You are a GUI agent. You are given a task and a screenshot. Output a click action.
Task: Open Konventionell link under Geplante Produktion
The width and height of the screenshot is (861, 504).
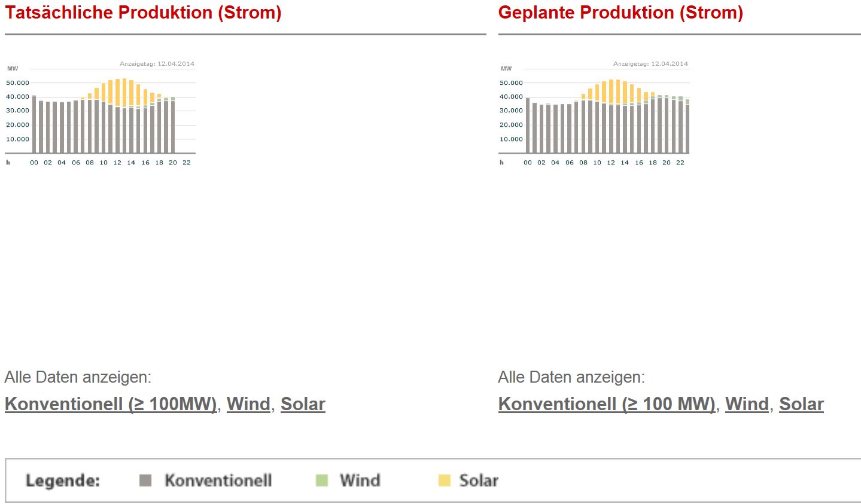click(x=607, y=404)
